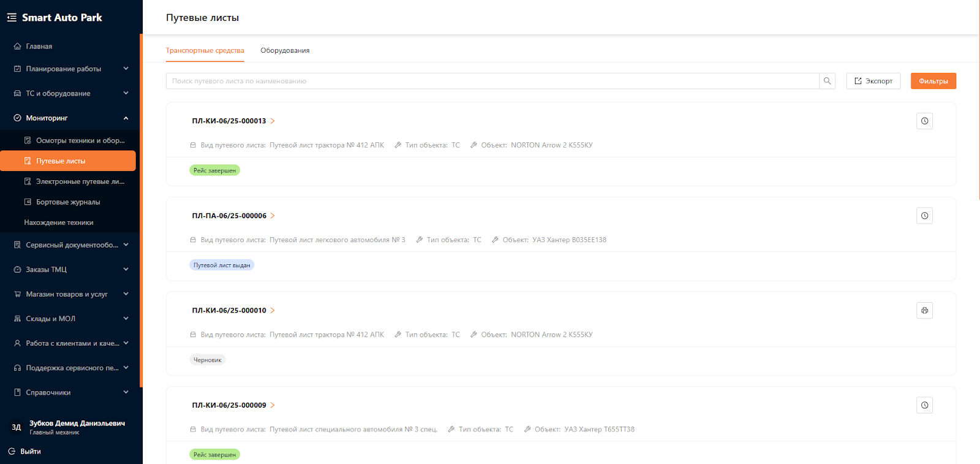Click the Выйти logout icon
980x464 pixels.
tap(12, 451)
